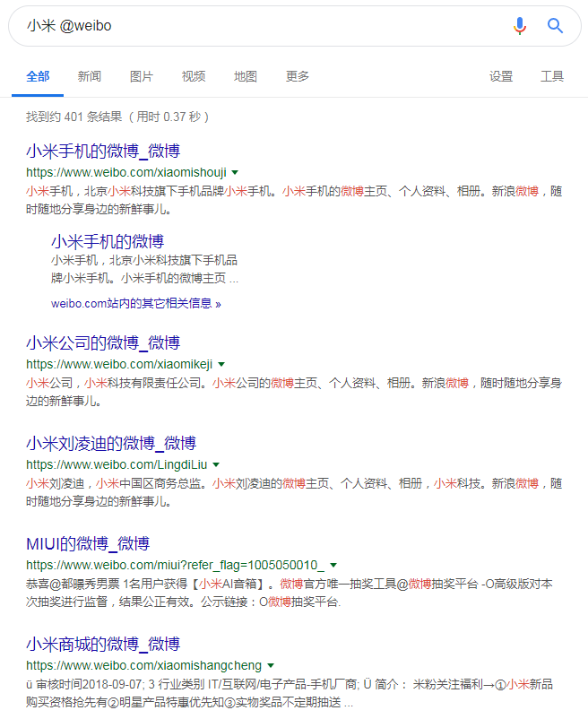Switch to the 图片 tab
Screen dimensions: 588x719
(141, 76)
